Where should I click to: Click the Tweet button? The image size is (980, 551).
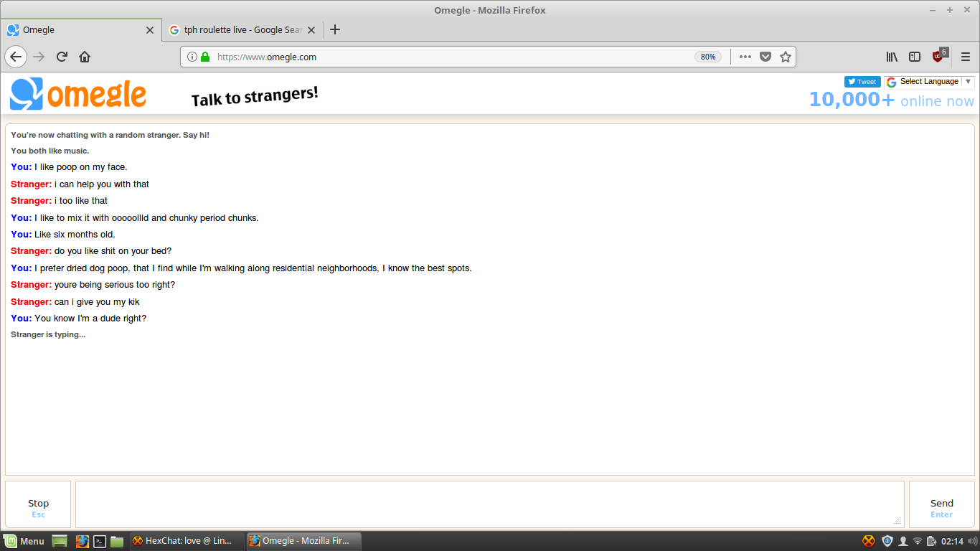[862, 82]
